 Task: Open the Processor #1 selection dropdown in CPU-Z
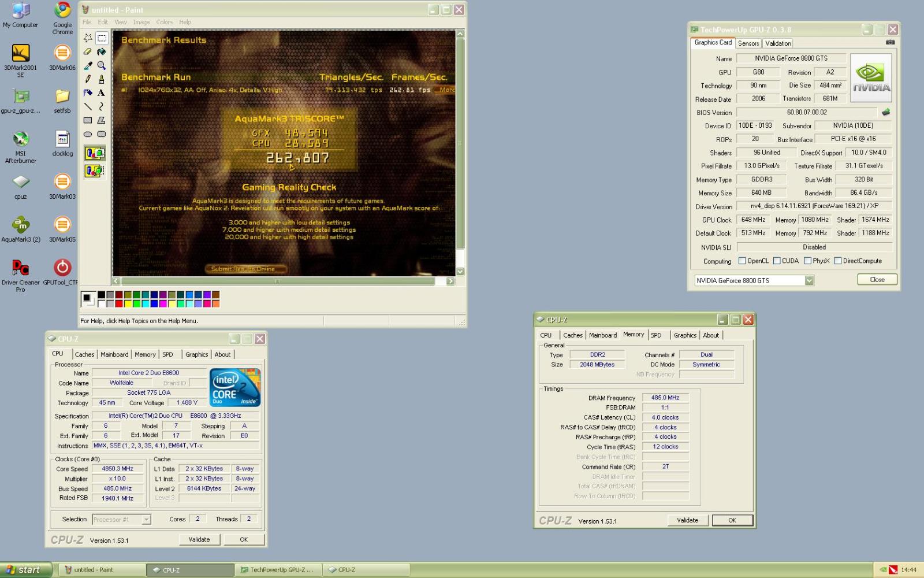pos(146,520)
